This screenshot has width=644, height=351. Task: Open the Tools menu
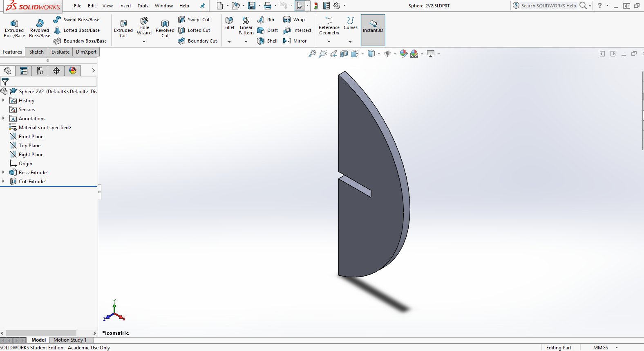click(x=143, y=6)
